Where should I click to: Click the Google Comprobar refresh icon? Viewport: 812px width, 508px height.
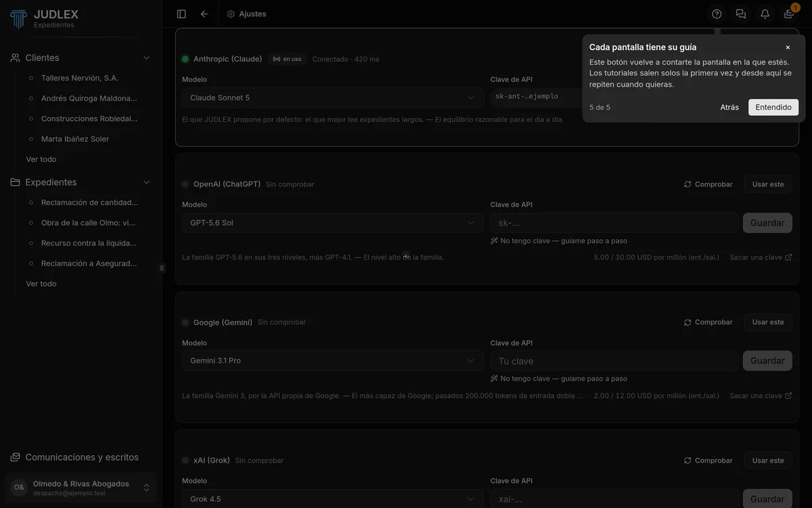687,322
